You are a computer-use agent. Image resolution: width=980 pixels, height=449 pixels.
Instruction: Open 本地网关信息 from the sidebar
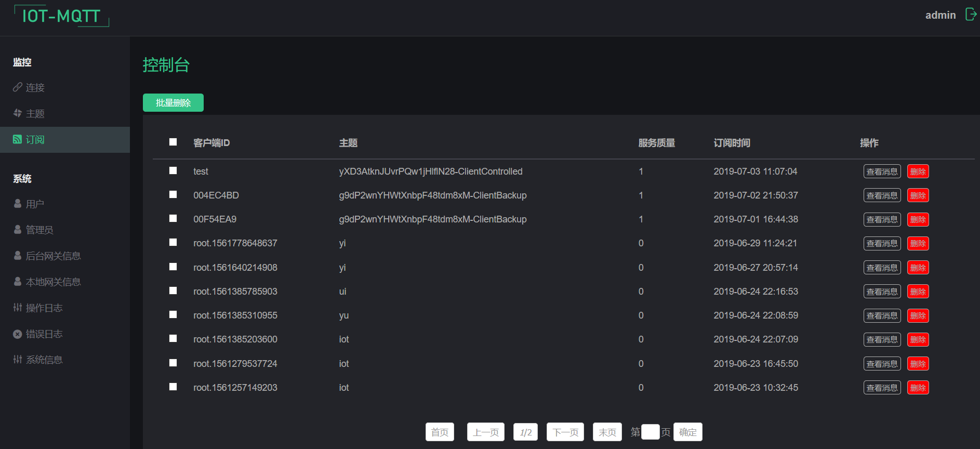click(x=53, y=282)
